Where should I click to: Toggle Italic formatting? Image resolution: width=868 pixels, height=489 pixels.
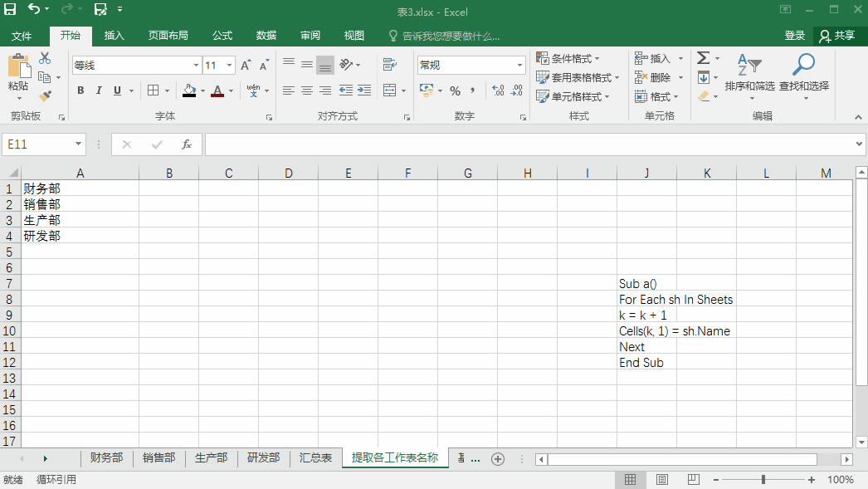pyautogui.click(x=99, y=90)
